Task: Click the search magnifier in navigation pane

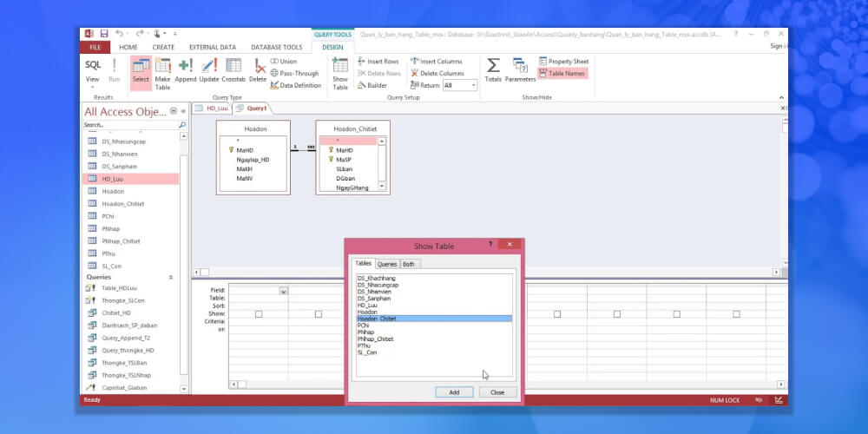Action: click(x=182, y=125)
